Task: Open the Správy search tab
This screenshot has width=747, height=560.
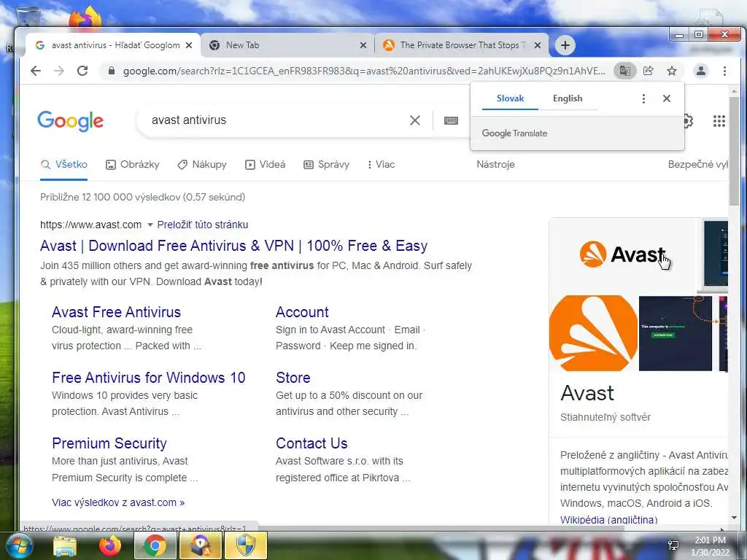Action: pos(326,165)
